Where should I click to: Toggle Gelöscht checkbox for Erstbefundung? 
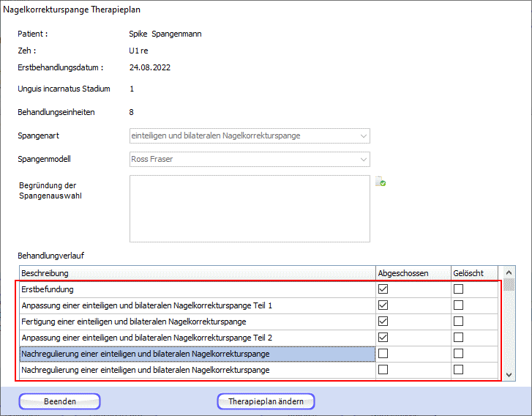tap(458, 289)
